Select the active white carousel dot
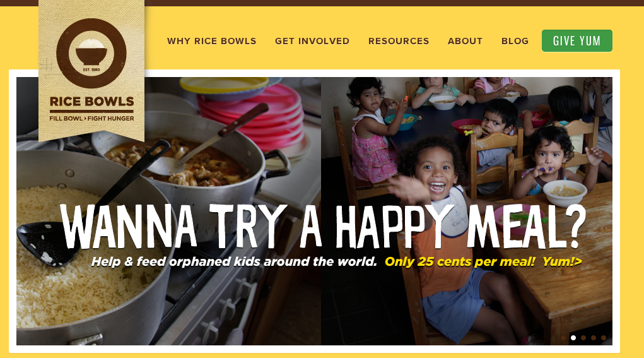The height and width of the screenshot is (358, 644). click(x=573, y=338)
